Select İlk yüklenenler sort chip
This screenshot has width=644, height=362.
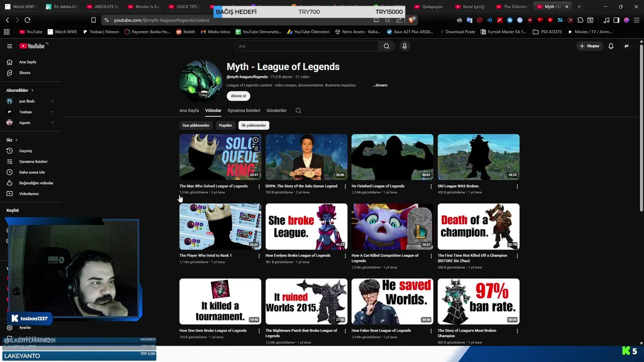(x=254, y=125)
